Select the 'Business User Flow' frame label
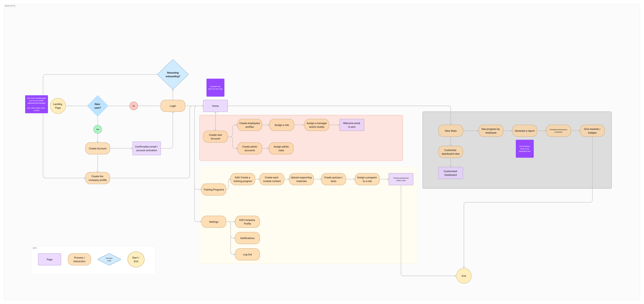This screenshot has width=644, height=304. pyautogui.click(x=10, y=6)
